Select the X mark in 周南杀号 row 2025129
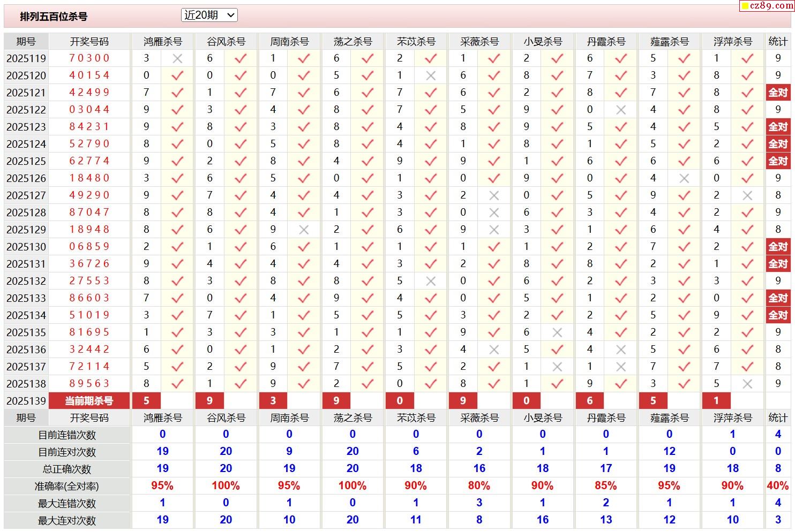The image size is (795, 532). 304,230
